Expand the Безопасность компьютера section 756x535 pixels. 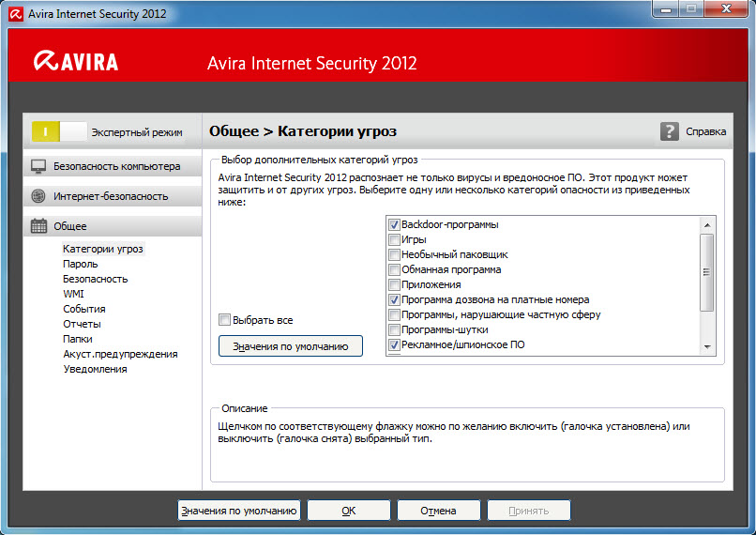click(x=113, y=166)
